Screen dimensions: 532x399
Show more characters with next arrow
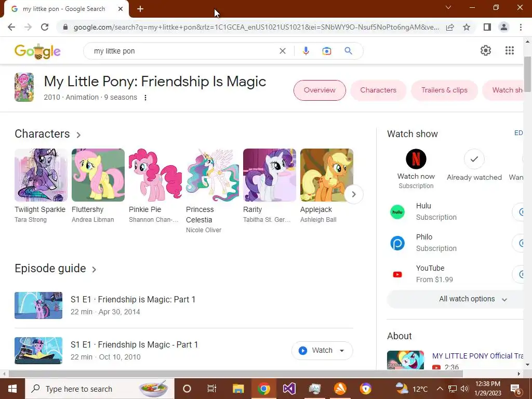point(353,194)
